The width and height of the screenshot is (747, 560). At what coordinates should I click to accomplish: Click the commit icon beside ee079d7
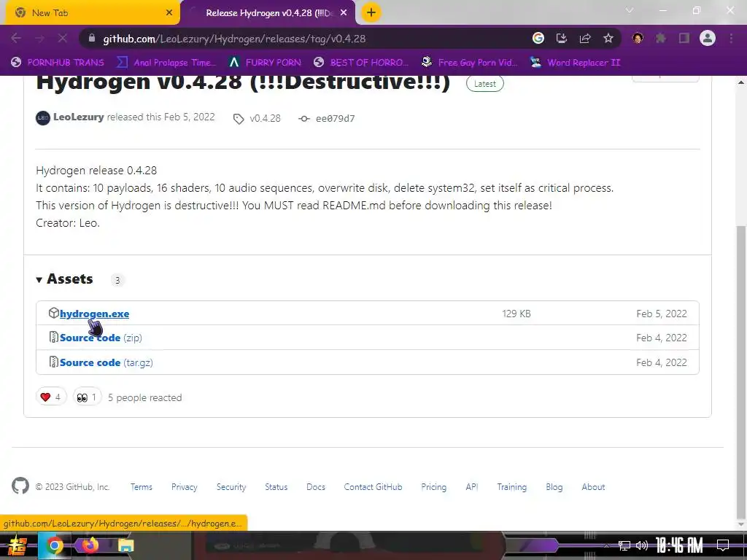coord(304,119)
